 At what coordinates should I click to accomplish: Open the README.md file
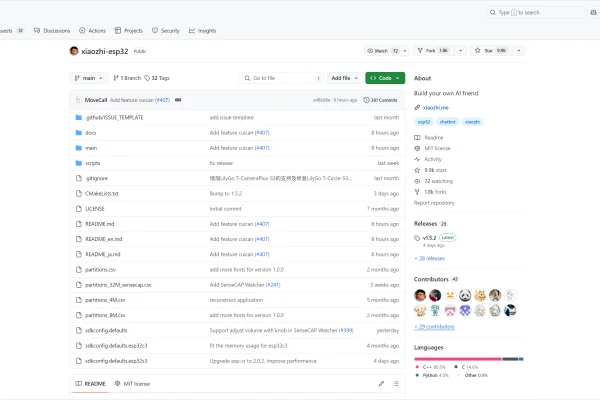(x=99, y=224)
